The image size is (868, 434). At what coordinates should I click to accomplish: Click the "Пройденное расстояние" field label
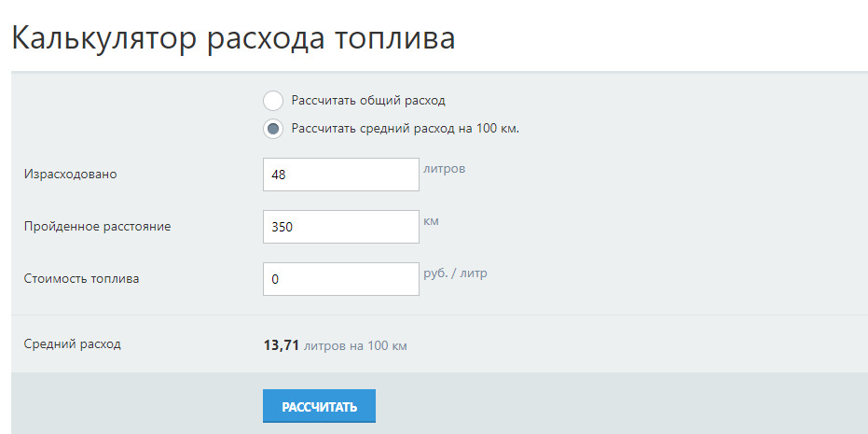click(x=97, y=226)
